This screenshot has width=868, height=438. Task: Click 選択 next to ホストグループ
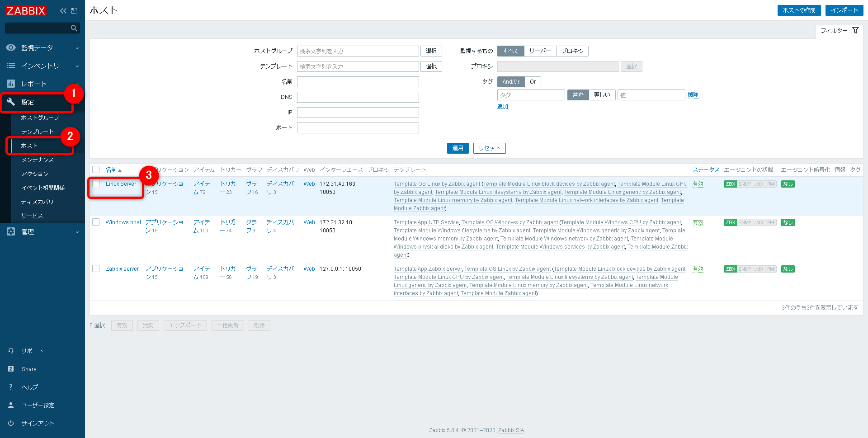point(431,51)
